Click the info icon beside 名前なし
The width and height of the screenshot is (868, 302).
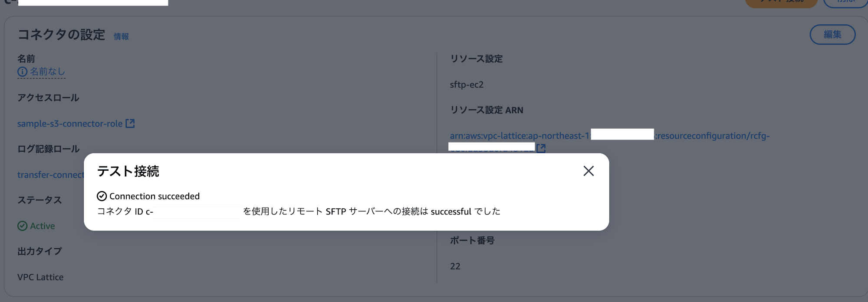pyautogui.click(x=22, y=72)
